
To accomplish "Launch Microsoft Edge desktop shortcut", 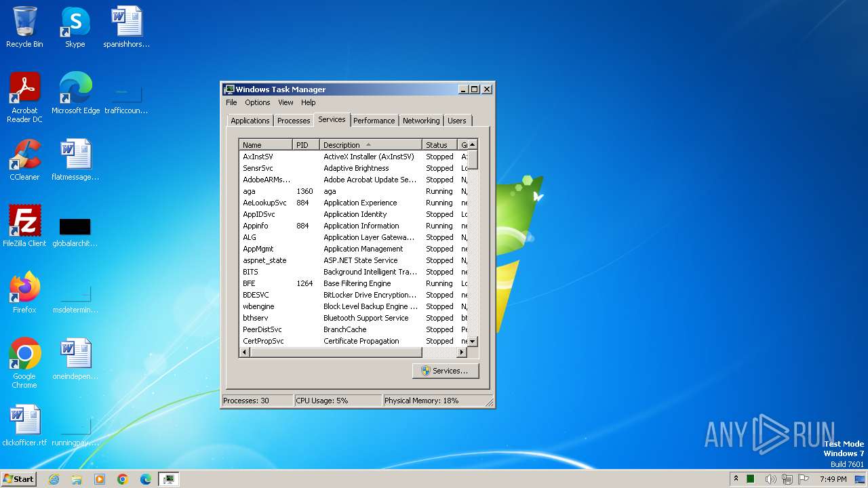I will coord(75,94).
